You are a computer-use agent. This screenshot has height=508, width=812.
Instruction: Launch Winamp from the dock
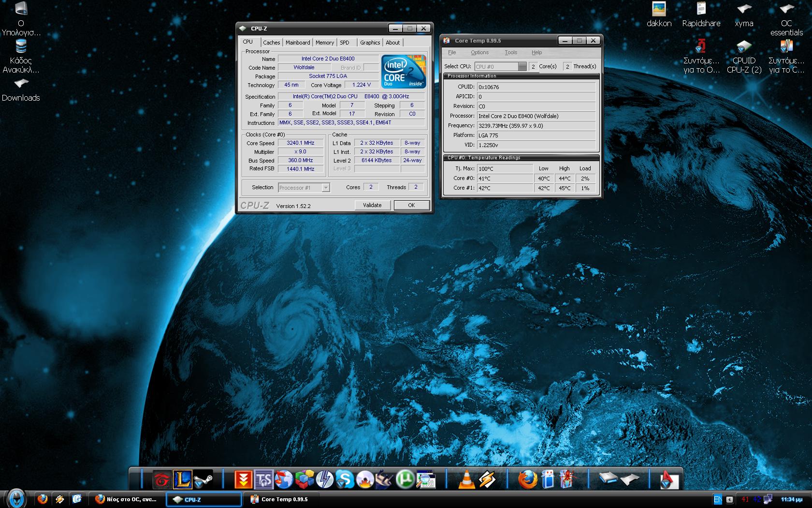(x=487, y=479)
